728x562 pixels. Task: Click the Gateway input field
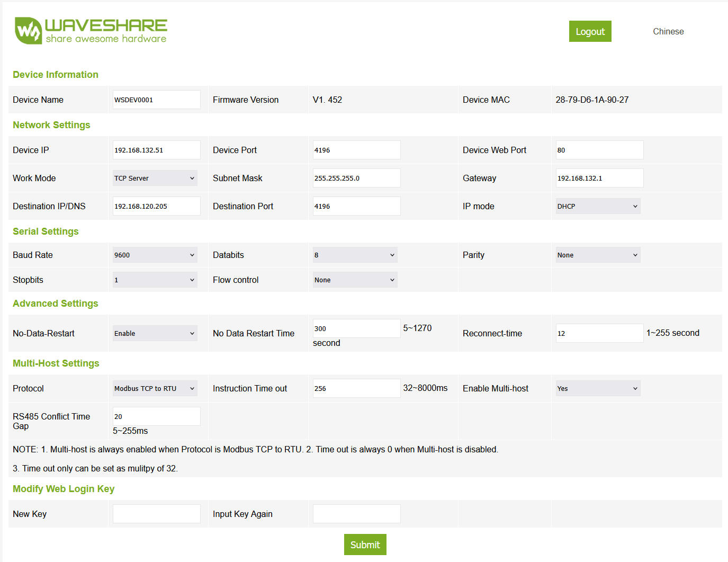(x=599, y=178)
